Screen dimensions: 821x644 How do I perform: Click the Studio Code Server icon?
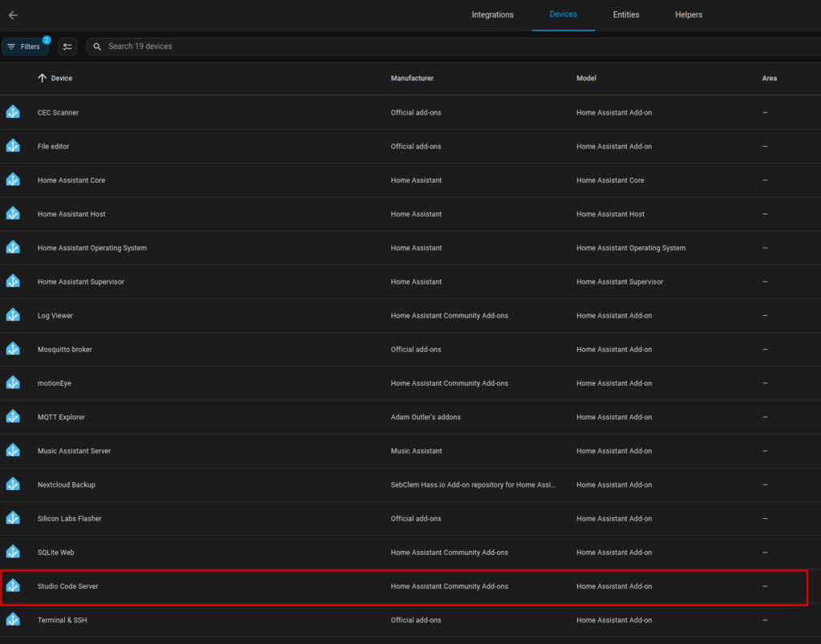(13, 586)
